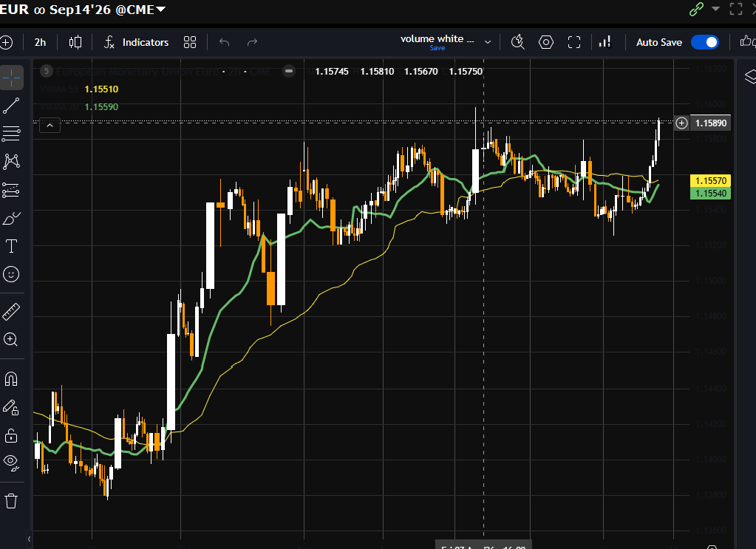Open the quick search lightning icon
Screen dimensions: 756x549
pos(518,42)
